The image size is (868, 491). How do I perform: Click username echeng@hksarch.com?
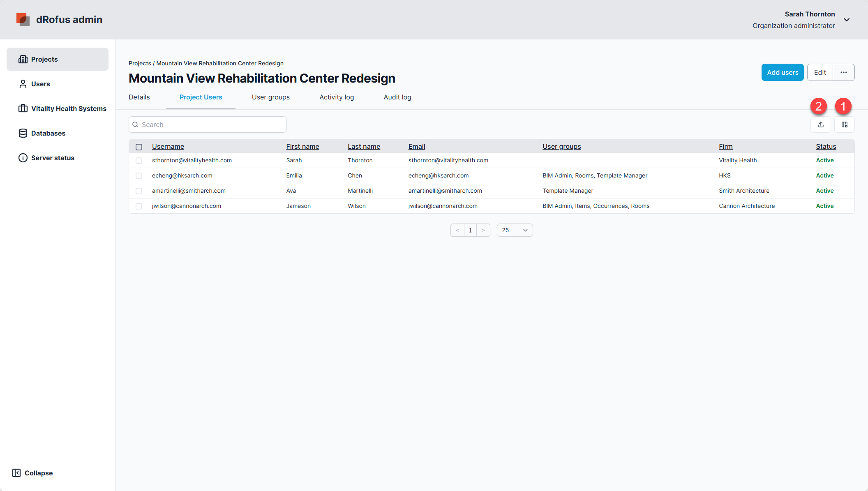[x=182, y=175]
